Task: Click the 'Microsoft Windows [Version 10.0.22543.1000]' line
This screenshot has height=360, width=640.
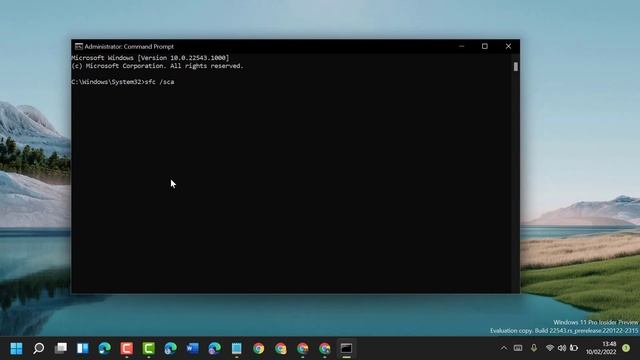Action: coord(150,58)
